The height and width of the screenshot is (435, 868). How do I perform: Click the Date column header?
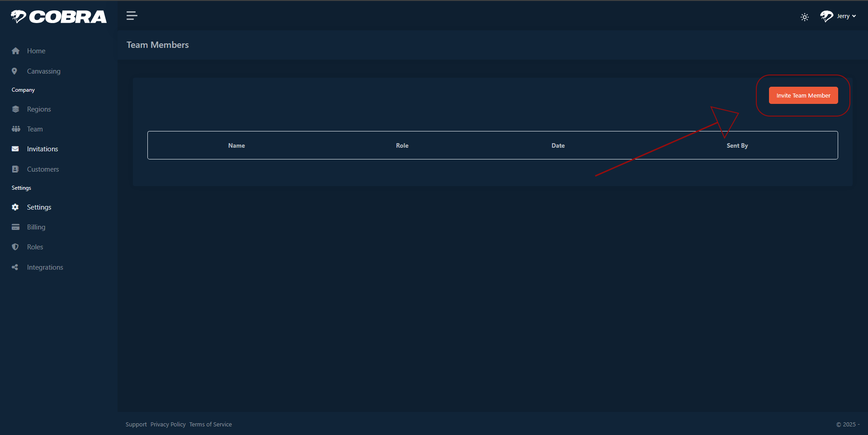558,145
